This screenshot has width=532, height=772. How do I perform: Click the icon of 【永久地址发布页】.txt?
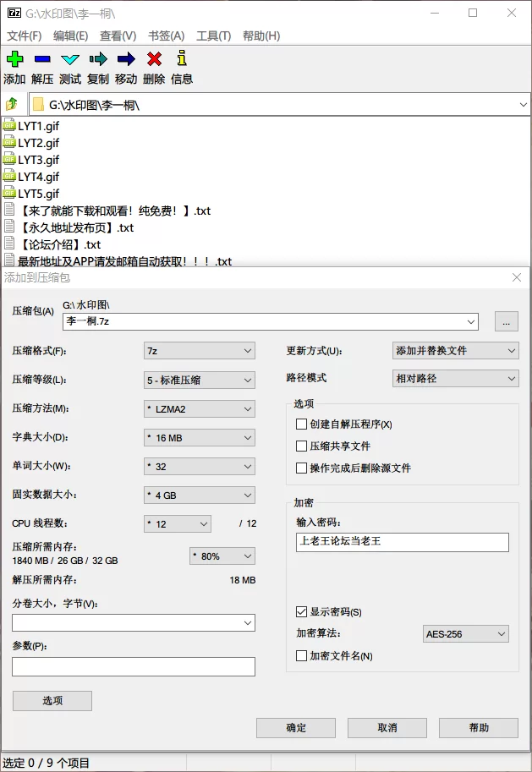[9, 227]
